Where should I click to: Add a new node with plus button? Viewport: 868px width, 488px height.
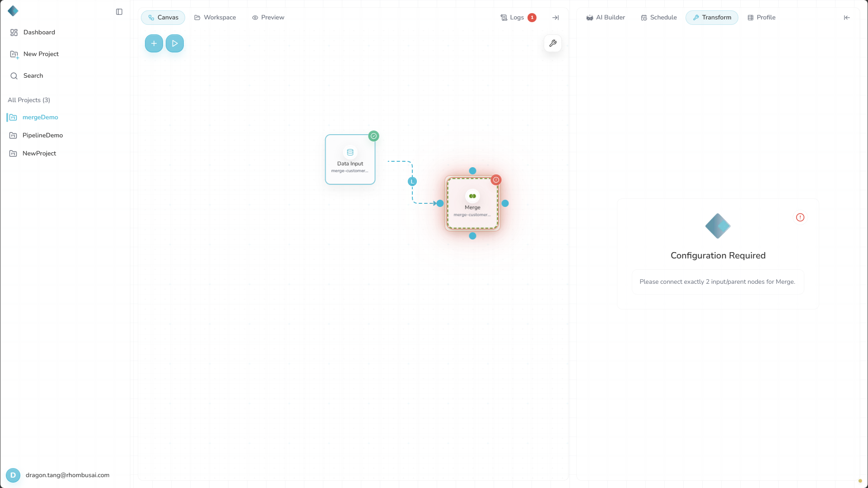[154, 43]
